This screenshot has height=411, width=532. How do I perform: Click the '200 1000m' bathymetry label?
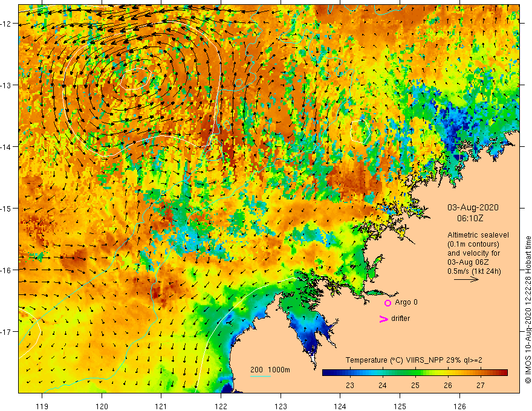[x=270, y=370]
